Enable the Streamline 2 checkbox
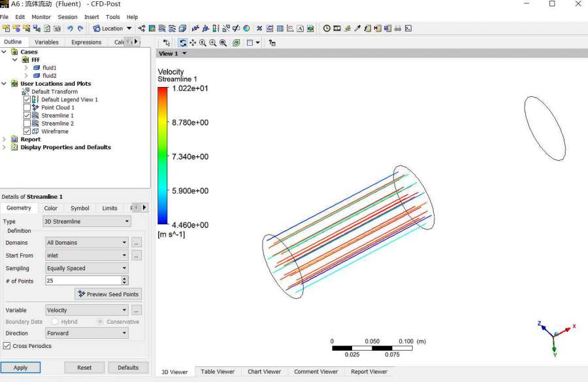 [27, 124]
